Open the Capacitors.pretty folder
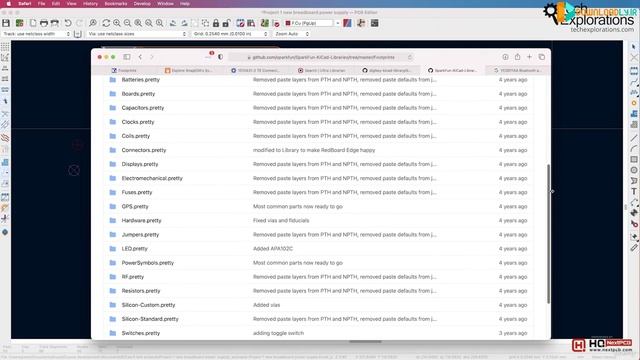 [142, 108]
